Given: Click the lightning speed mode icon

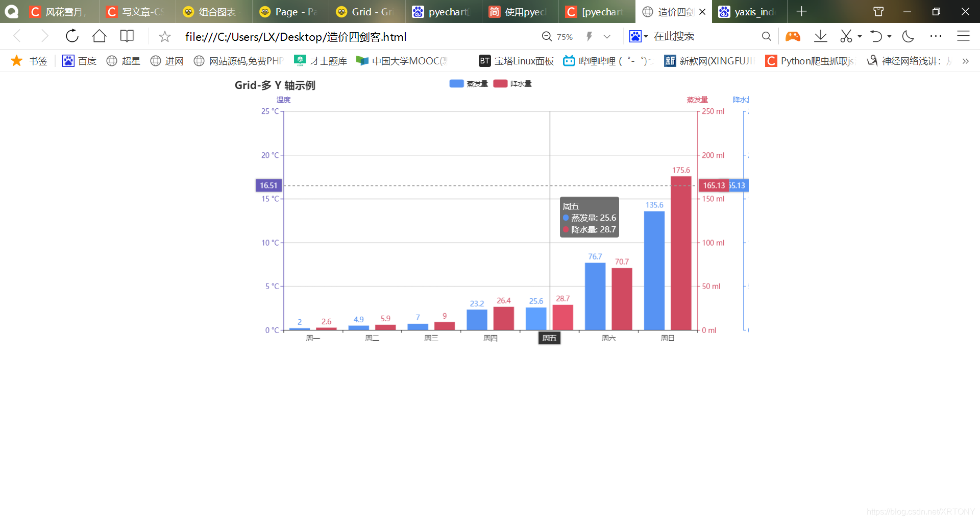Looking at the screenshot, I should [x=590, y=37].
